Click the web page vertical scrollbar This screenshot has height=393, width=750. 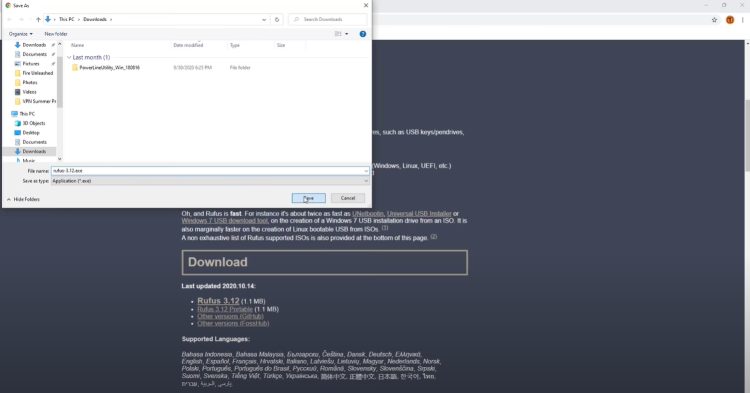click(747, 135)
